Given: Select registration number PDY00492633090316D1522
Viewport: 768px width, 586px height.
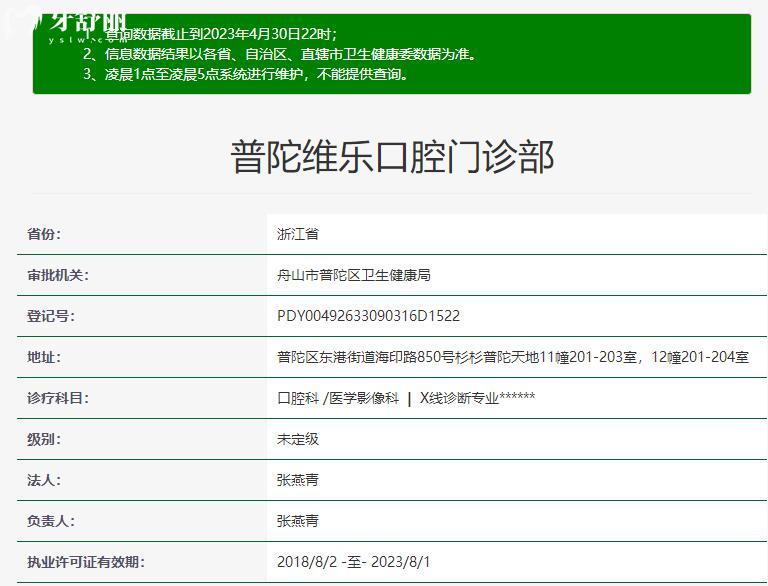Looking at the screenshot, I should click(x=368, y=316).
